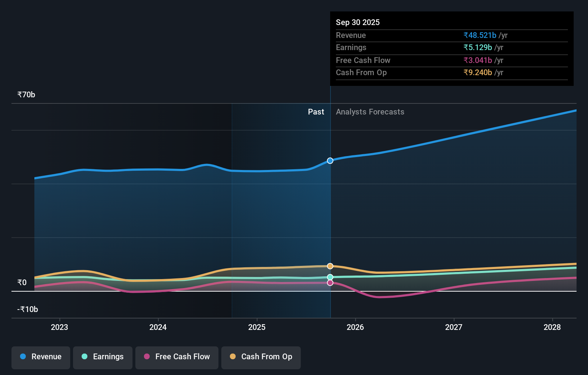The image size is (588, 375).
Task: Hide the Earnings line via its legend
Action: tap(103, 357)
